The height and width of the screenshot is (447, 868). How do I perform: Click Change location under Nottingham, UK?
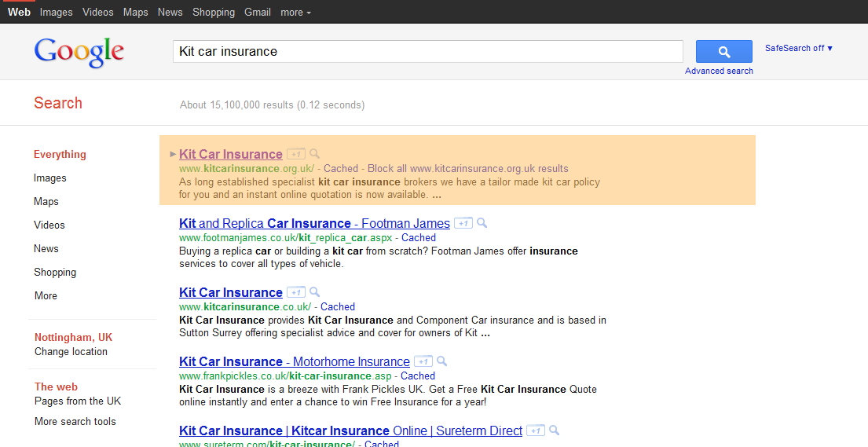pyautogui.click(x=71, y=352)
